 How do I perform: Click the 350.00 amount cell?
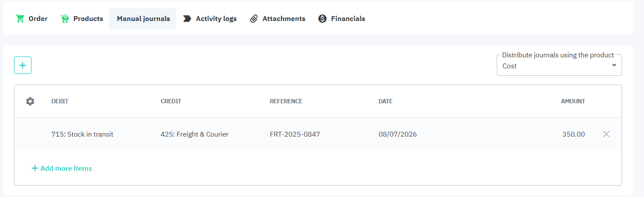tap(573, 134)
